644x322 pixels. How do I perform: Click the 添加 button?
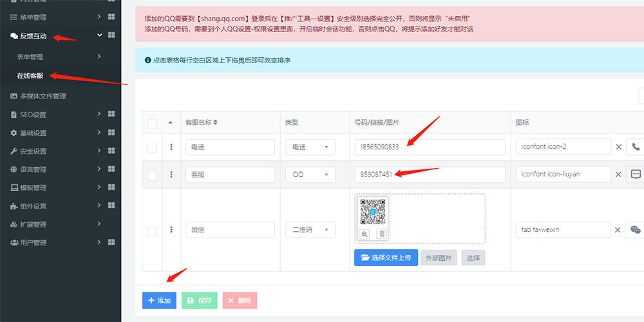[x=159, y=301]
